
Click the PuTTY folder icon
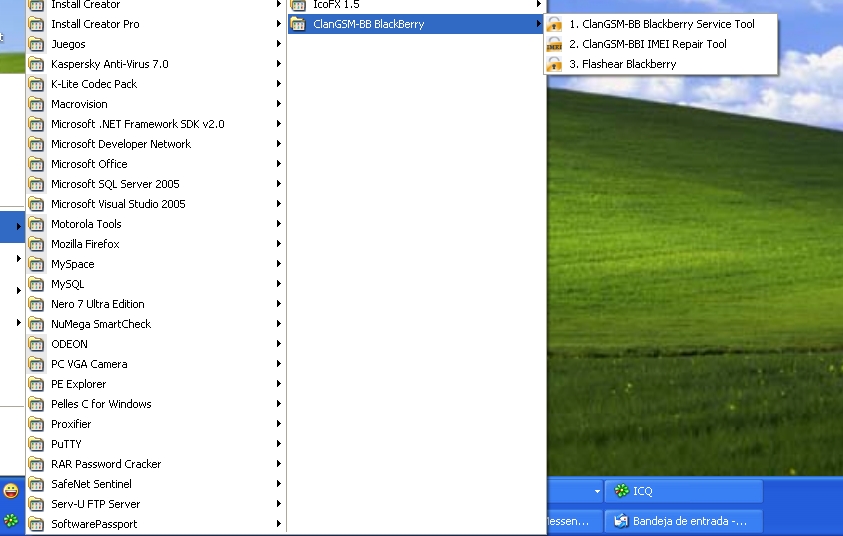[36, 444]
